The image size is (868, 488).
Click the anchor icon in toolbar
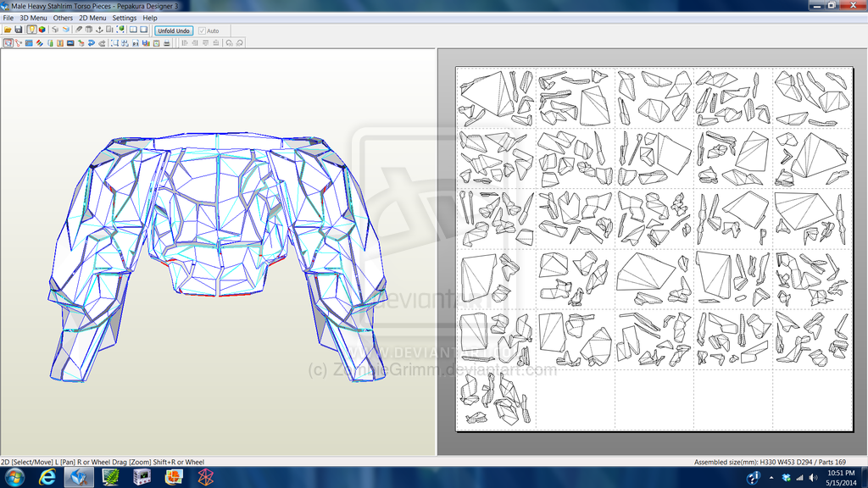coord(100,30)
